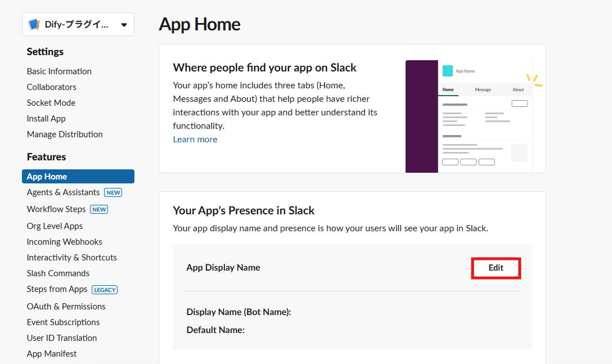Go to Event Subscriptions
Image resolution: width=612 pixels, height=364 pixels.
point(63,322)
